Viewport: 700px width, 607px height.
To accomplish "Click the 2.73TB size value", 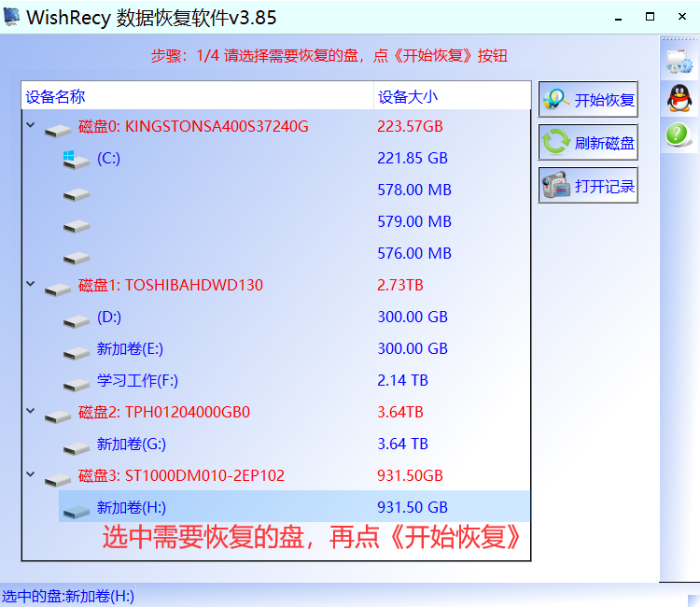I will [x=400, y=285].
